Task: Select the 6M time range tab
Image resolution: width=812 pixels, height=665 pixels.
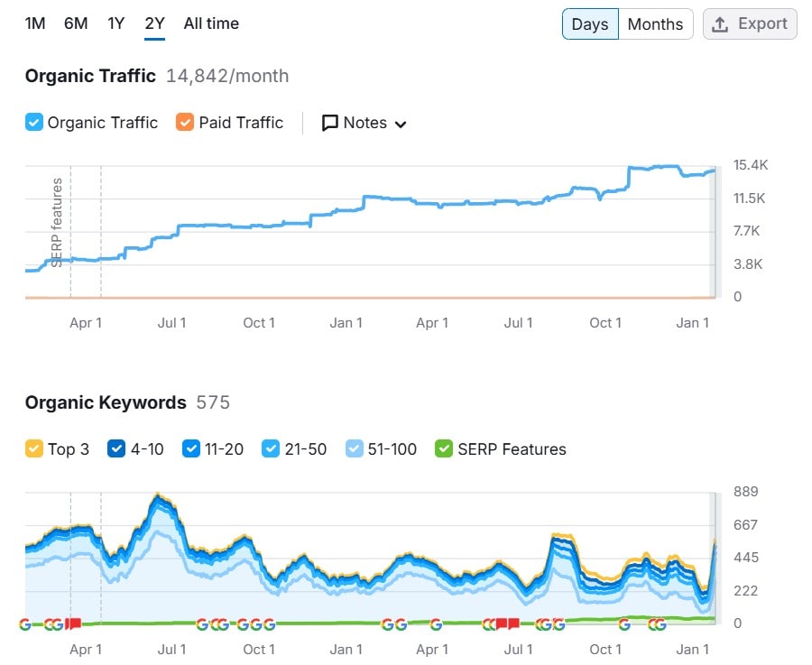Action: click(x=76, y=23)
